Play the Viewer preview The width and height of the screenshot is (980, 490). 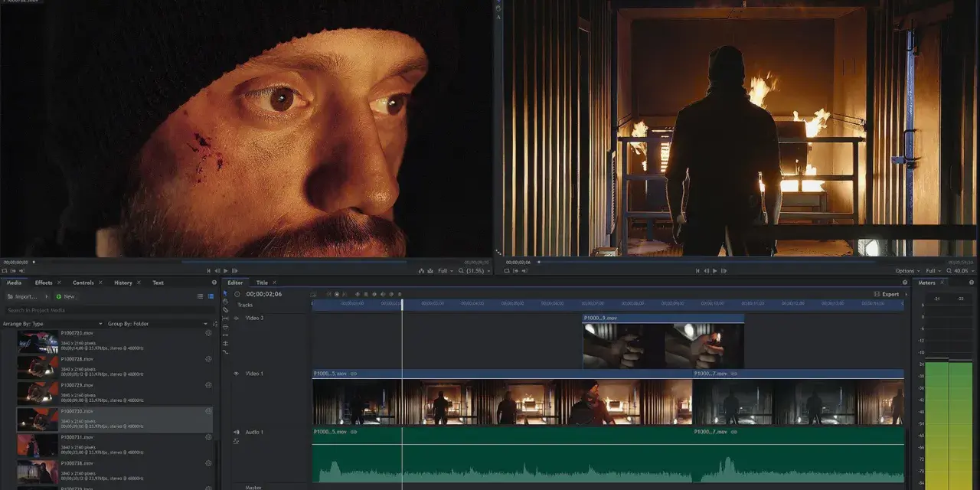tap(715, 271)
